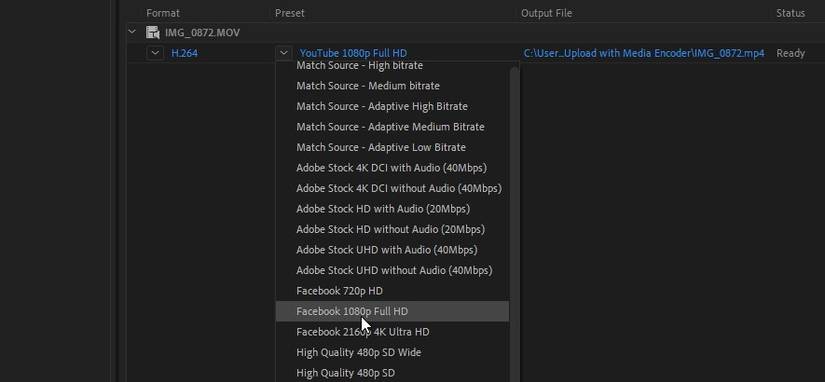The image size is (825, 382).
Task: Select Adobe Stock UHD without Audio preset
Action: point(392,270)
